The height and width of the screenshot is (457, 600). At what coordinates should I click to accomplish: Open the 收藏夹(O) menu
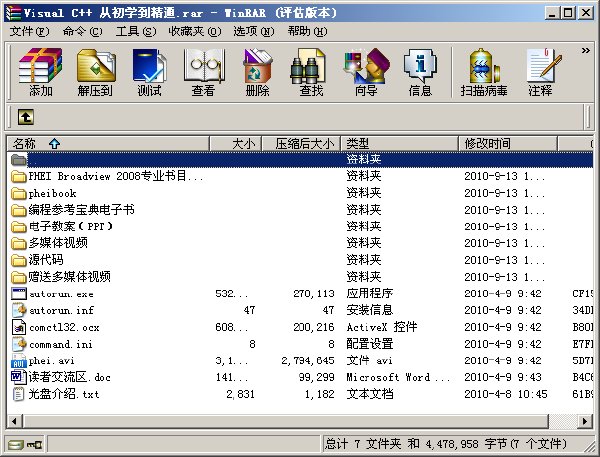point(195,31)
